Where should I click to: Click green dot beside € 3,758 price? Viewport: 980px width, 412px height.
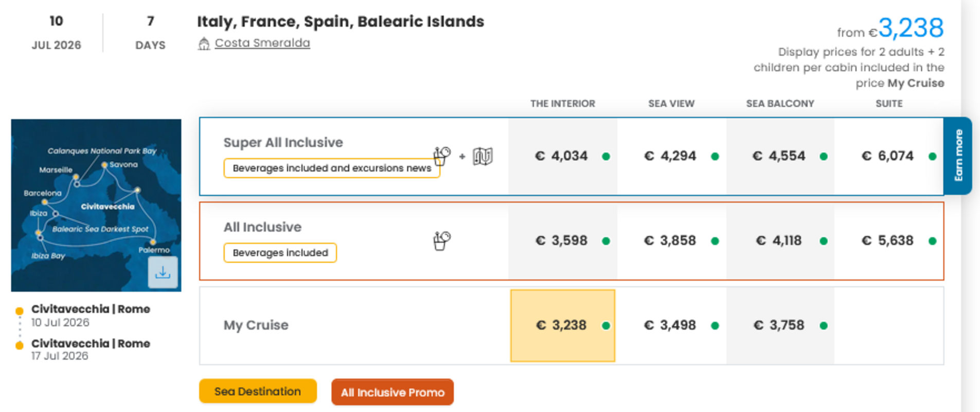pyautogui.click(x=824, y=325)
